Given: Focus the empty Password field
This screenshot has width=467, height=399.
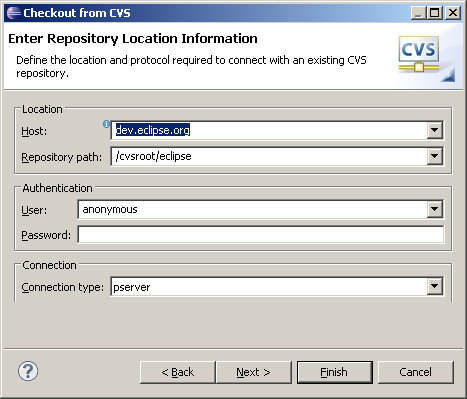Looking at the screenshot, I should (x=261, y=235).
